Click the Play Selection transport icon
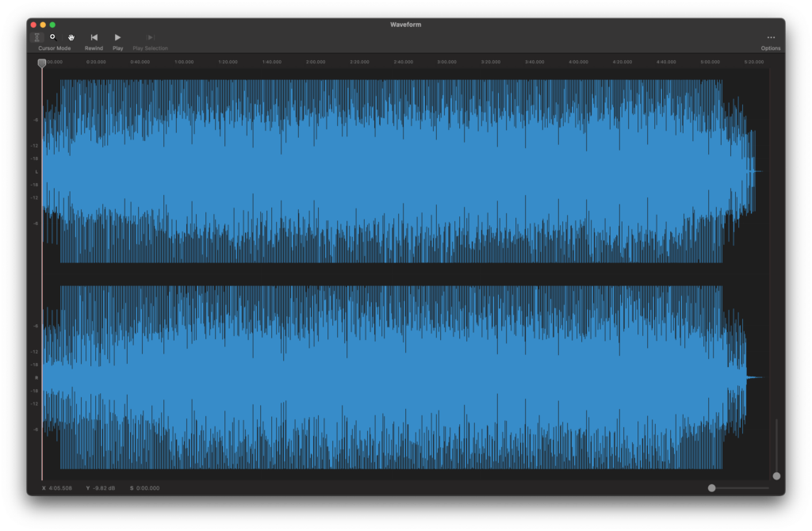Image resolution: width=812 pixels, height=531 pixels. [150, 36]
